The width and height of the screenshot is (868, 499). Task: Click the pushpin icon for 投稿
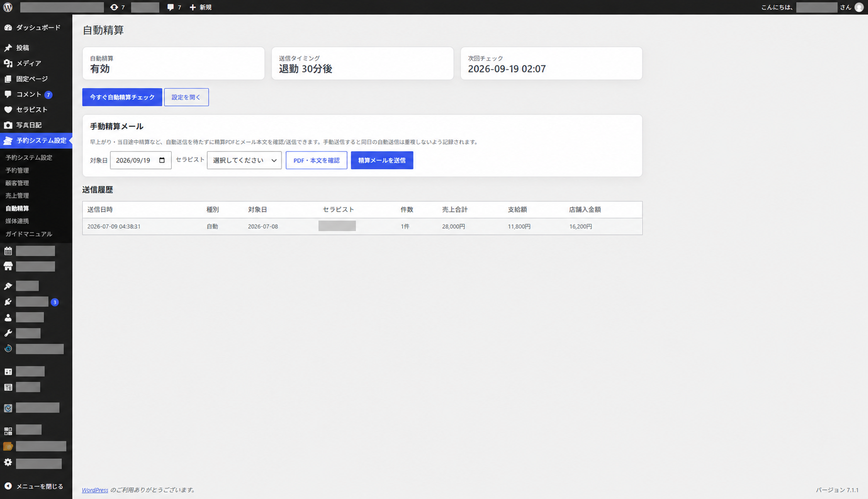[8, 48]
